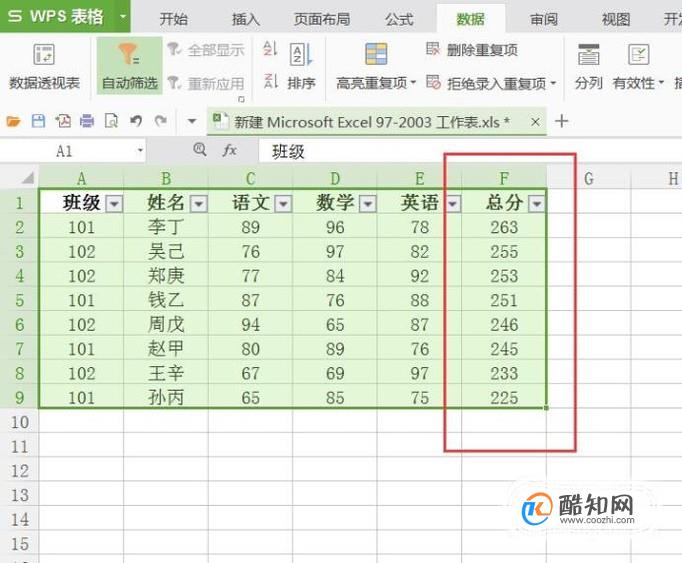The height and width of the screenshot is (563, 682).
Task: Select the 数据 ribbon tab
Action: click(470, 19)
